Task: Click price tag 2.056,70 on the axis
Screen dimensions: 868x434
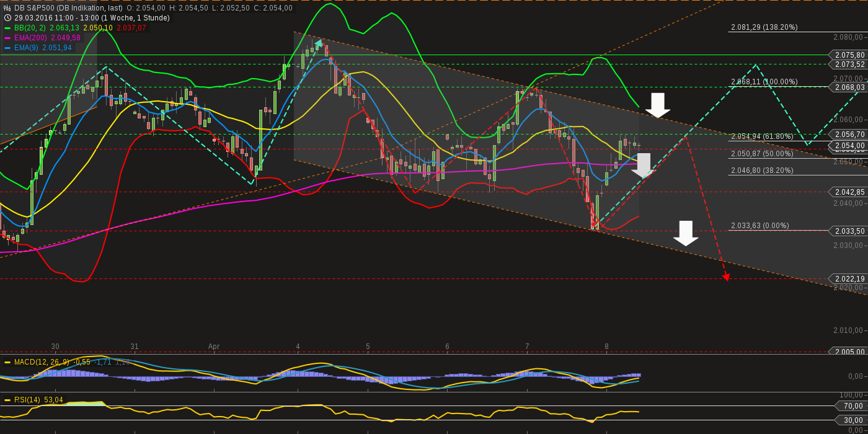Action: (x=848, y=135)
